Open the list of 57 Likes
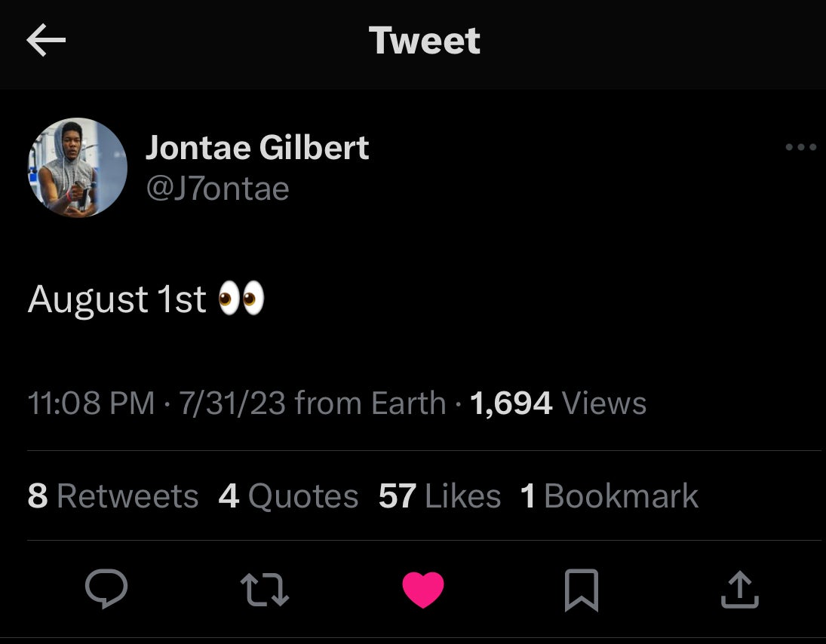 pyautogui.click(x=438, y=495)
